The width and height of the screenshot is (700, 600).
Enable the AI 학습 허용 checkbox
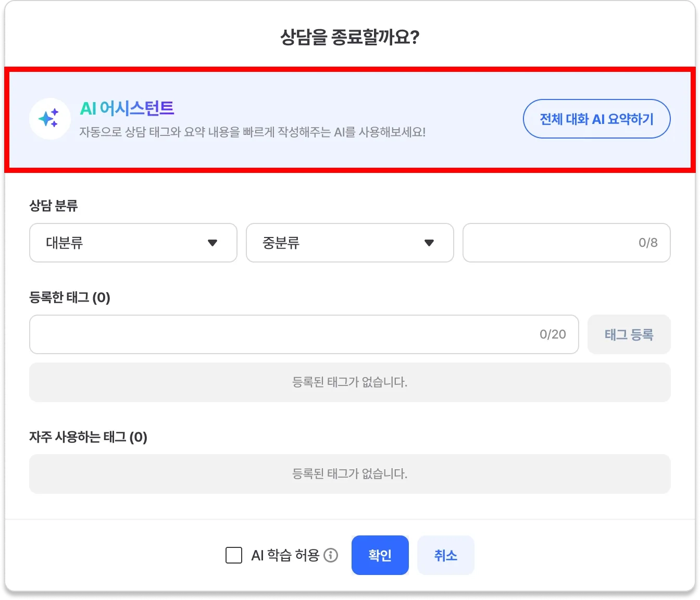pos(234,555)
